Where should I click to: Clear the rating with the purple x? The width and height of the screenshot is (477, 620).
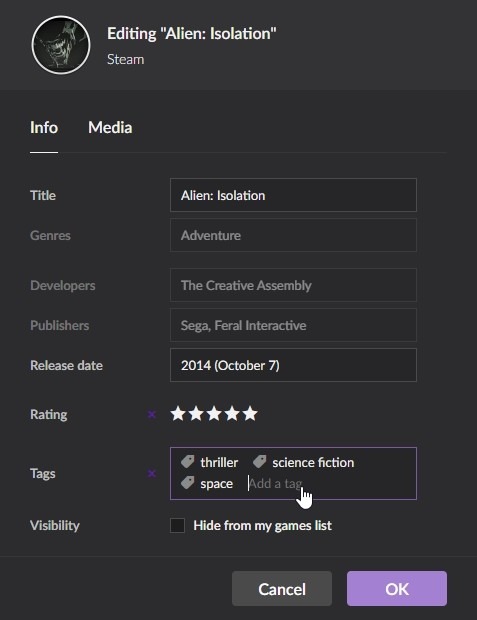click(151, 414)
